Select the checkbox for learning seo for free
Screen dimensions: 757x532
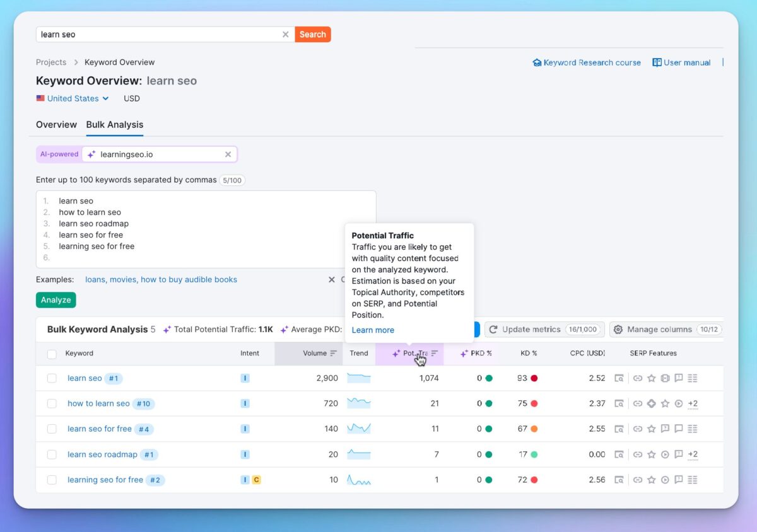point(52,479)
